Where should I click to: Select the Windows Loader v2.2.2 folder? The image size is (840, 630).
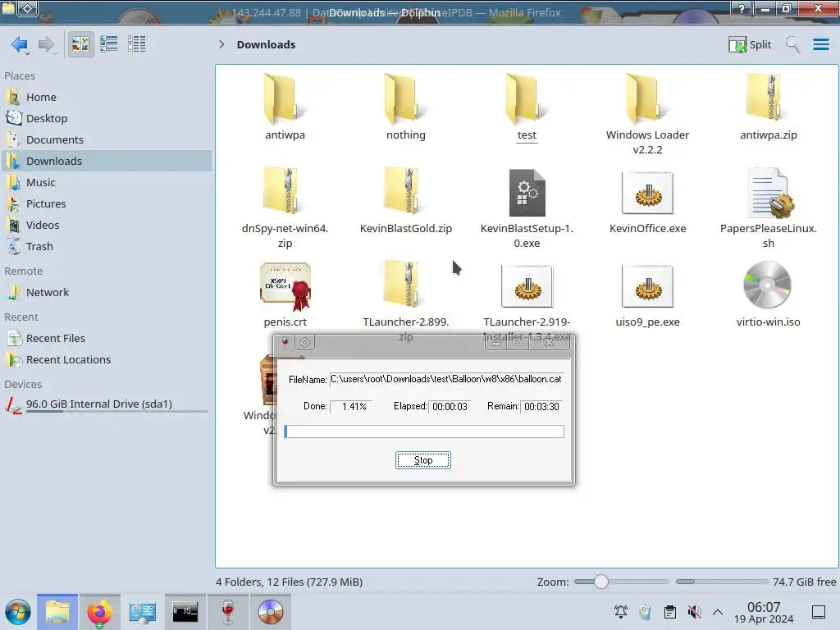coord(647,99)
